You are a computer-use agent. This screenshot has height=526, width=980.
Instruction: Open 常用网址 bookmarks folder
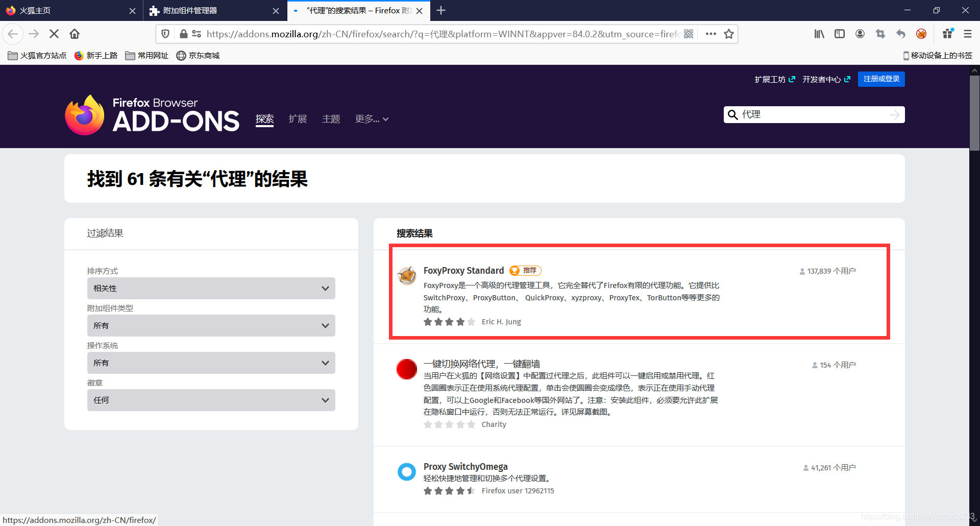[147, 55]
